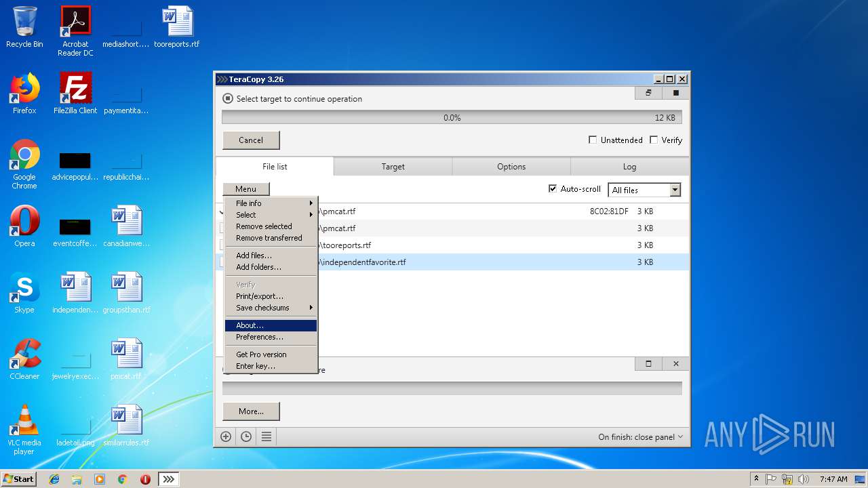The width and height of the screenshot is (868, 488).
Task: Click the More... button
Action: tap(251, 411)
